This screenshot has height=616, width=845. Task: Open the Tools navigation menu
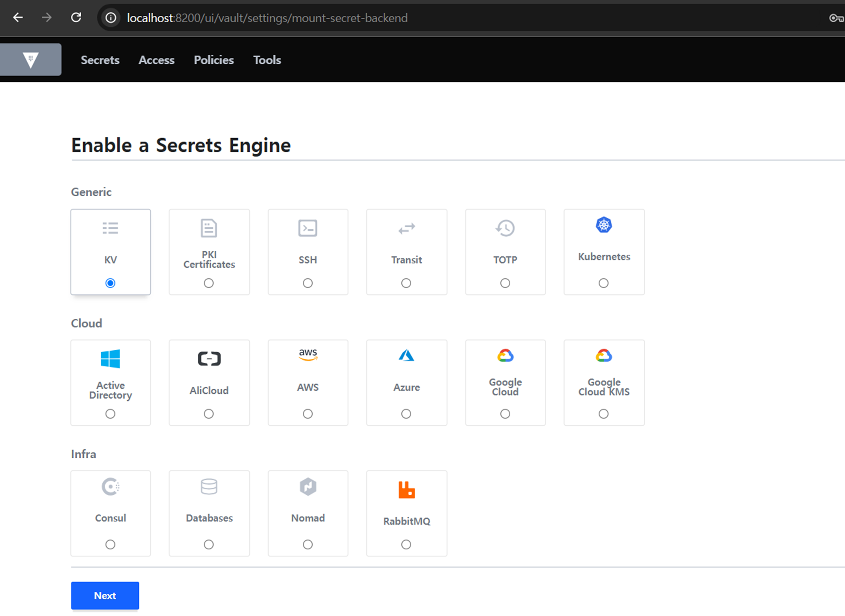pyautogui.click(x=267, y=60)
